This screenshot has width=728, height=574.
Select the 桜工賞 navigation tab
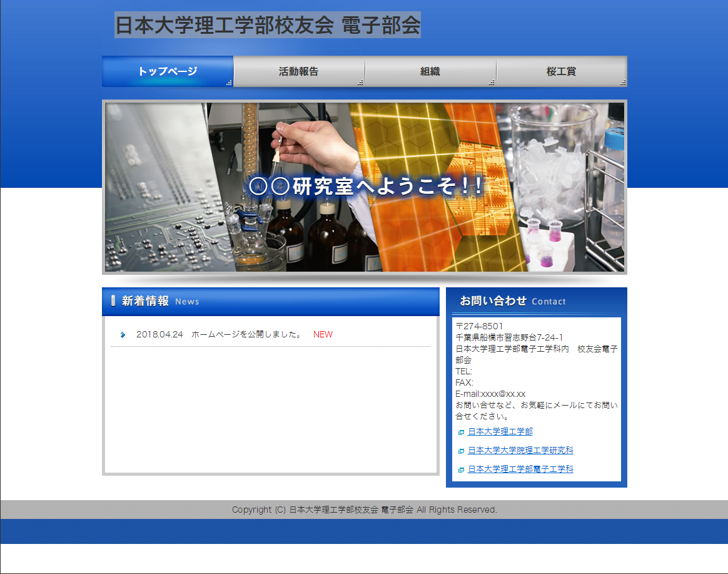pos(562,71)
